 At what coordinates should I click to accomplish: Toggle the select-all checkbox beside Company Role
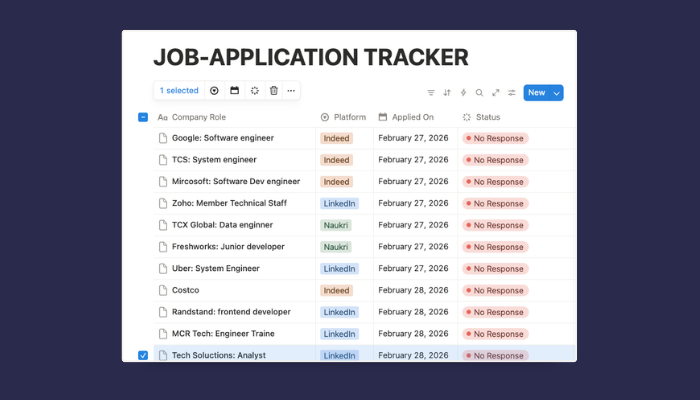143,117
